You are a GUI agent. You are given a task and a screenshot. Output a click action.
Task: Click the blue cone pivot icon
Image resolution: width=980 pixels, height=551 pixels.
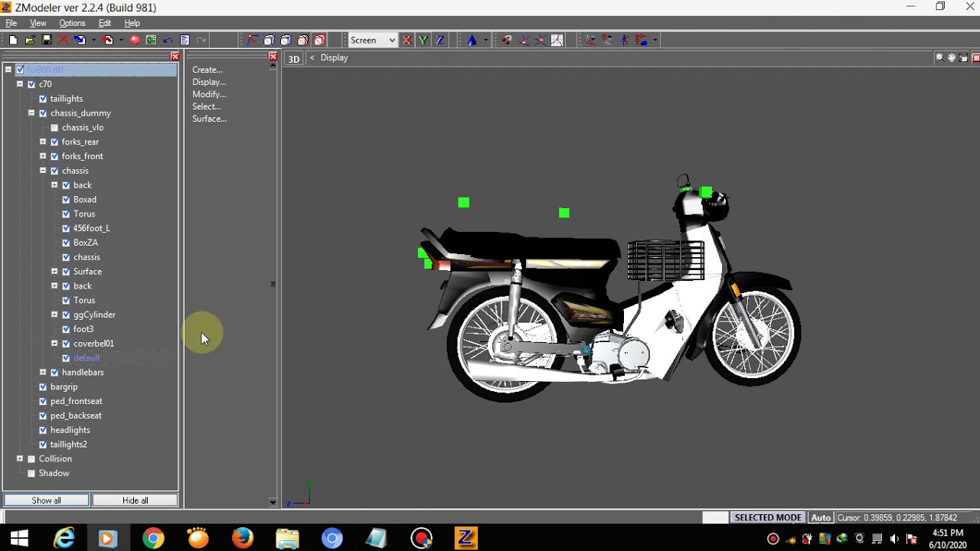coord(472,40)
